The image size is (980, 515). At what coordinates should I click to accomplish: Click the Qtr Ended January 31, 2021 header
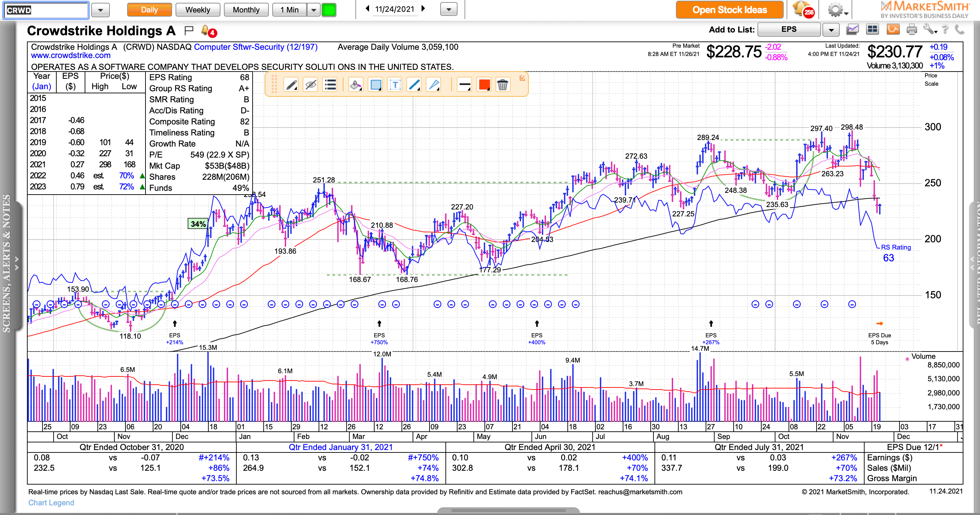pyautogui.click(x=340, y=447)
